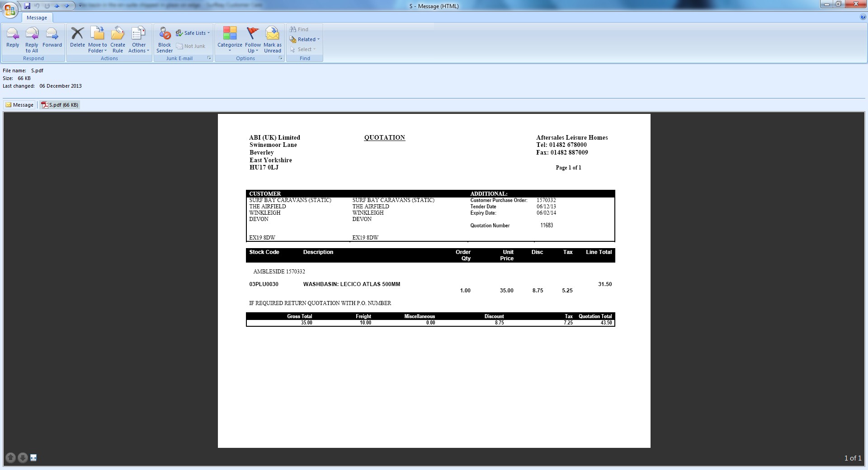Click Customer Purchase Order value 1570332

tap(546, 200)
